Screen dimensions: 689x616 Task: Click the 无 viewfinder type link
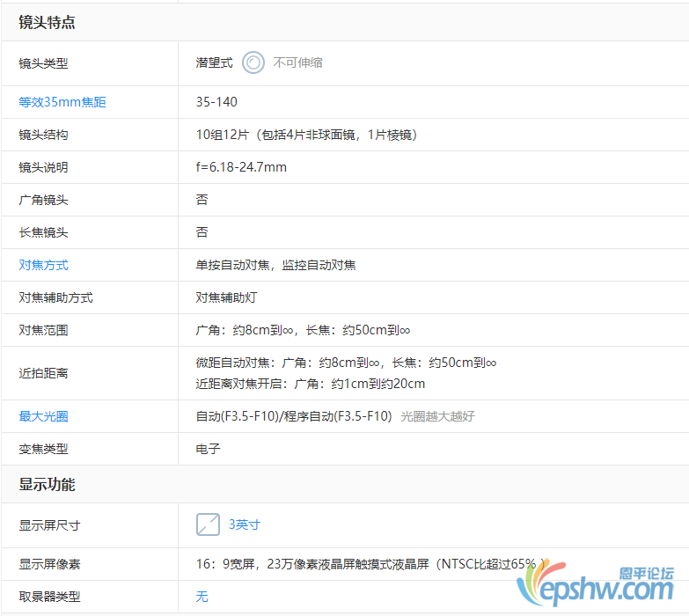202,597
